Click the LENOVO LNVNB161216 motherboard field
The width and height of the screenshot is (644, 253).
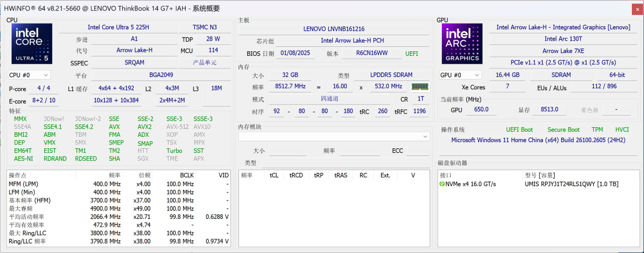(x=334, y=29)
